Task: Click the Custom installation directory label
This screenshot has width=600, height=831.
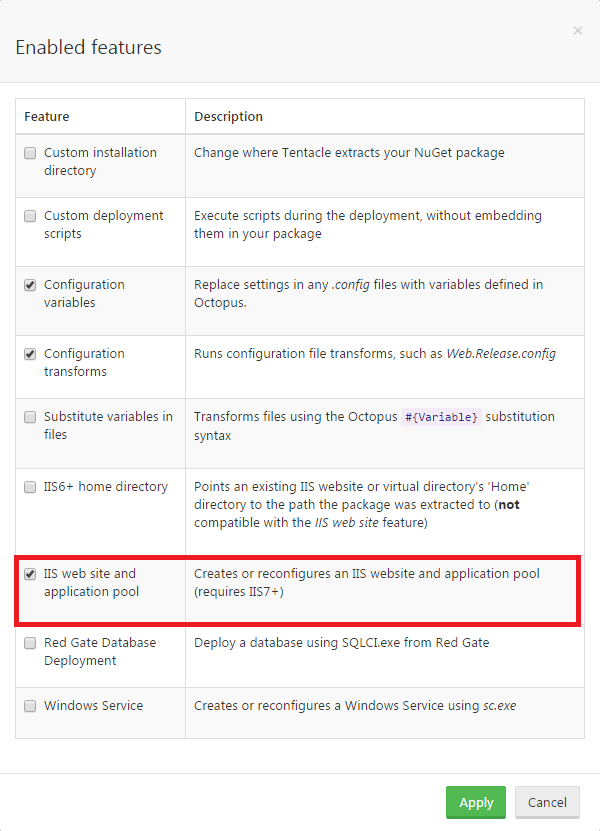Action: point(100,162)
